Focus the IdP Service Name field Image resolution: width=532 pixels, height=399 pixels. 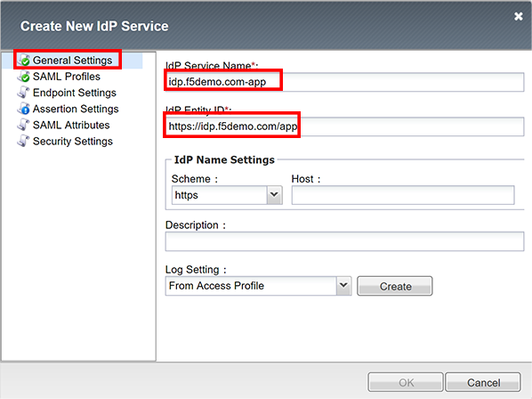pos(344,82)
